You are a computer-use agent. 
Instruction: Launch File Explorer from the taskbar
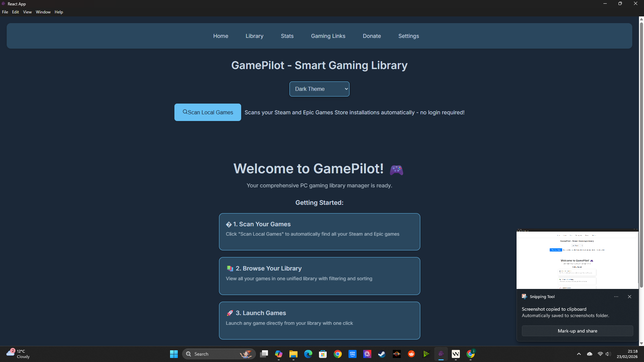tap(293, 354)
